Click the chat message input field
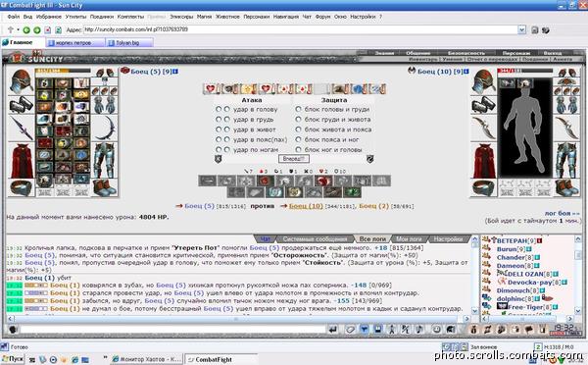The height and width of the screenshot is (365, 588). pyautogui.click(x=172, y=330)
